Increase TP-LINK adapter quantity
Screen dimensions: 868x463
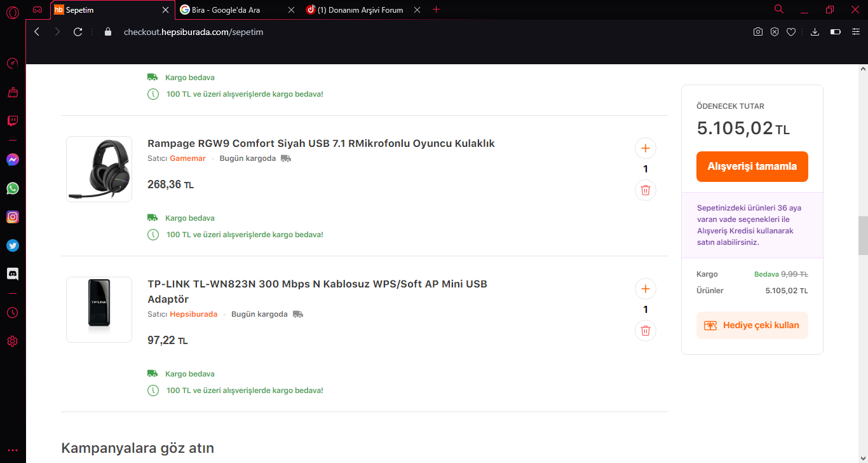[x=646, y=289]
